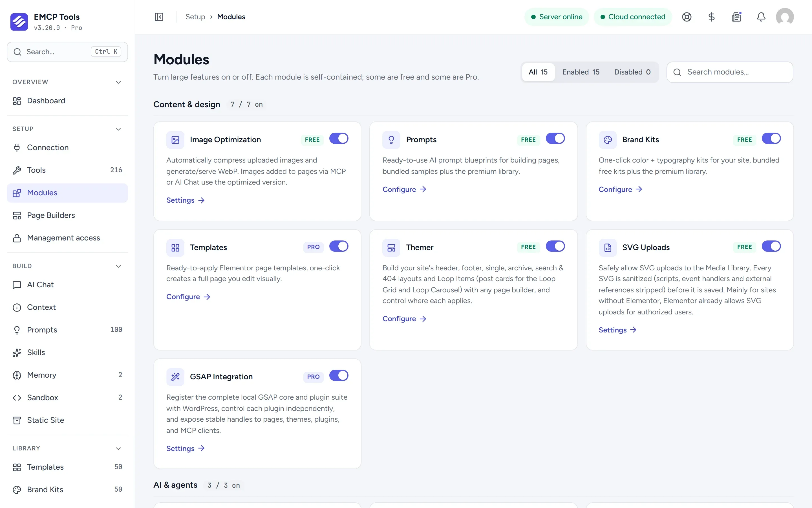Screen dimensions: 812x508
Task: Click the EMCP Tools logo icon
Action: coord(19,22)
